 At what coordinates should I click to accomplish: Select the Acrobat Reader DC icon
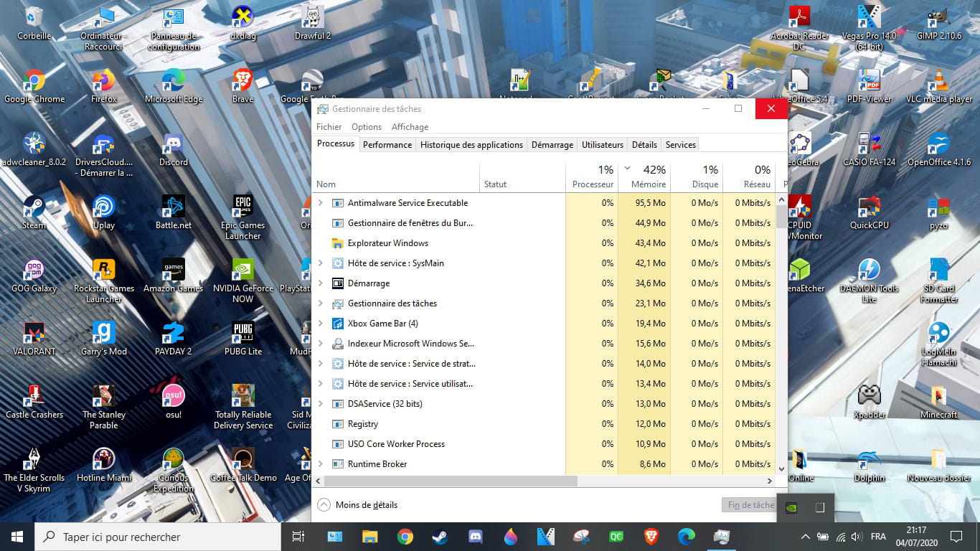coord(799,29)
